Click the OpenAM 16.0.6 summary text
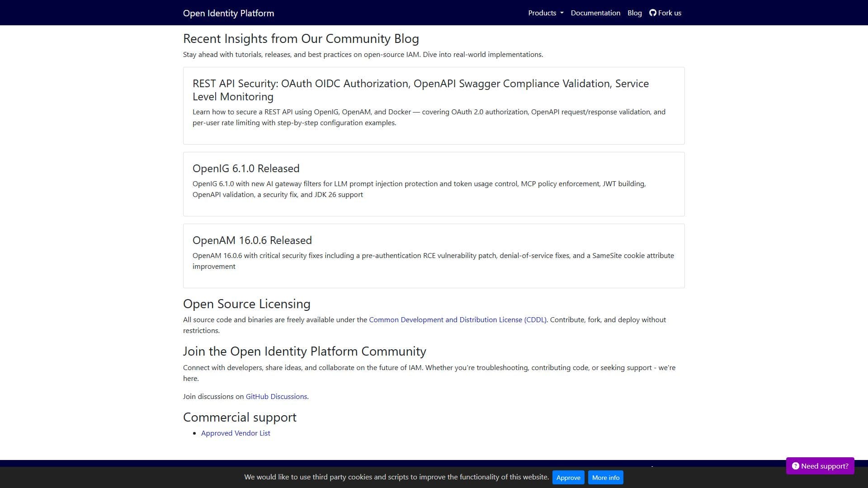 point(433,261)
